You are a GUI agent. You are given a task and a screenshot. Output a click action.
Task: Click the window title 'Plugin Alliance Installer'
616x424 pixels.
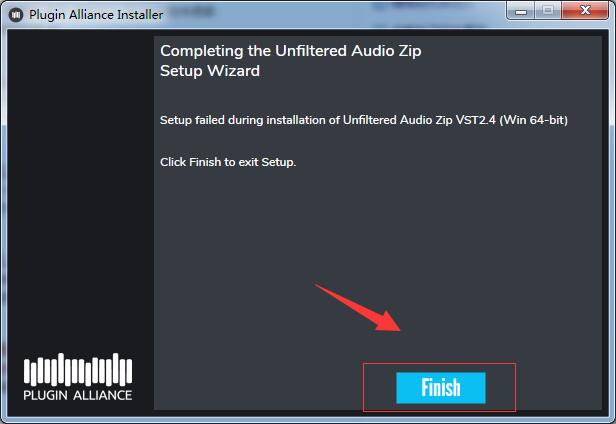[96, 15]
